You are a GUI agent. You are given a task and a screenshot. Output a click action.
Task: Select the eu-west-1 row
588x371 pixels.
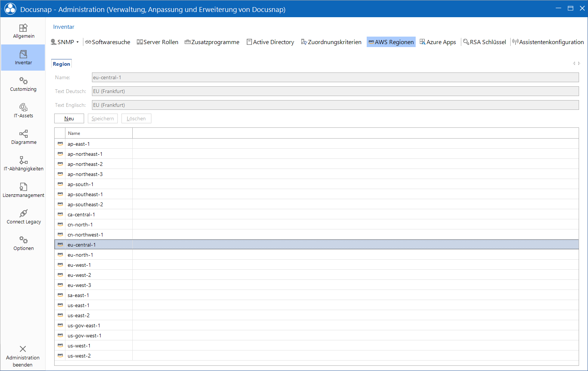(317, 265)
